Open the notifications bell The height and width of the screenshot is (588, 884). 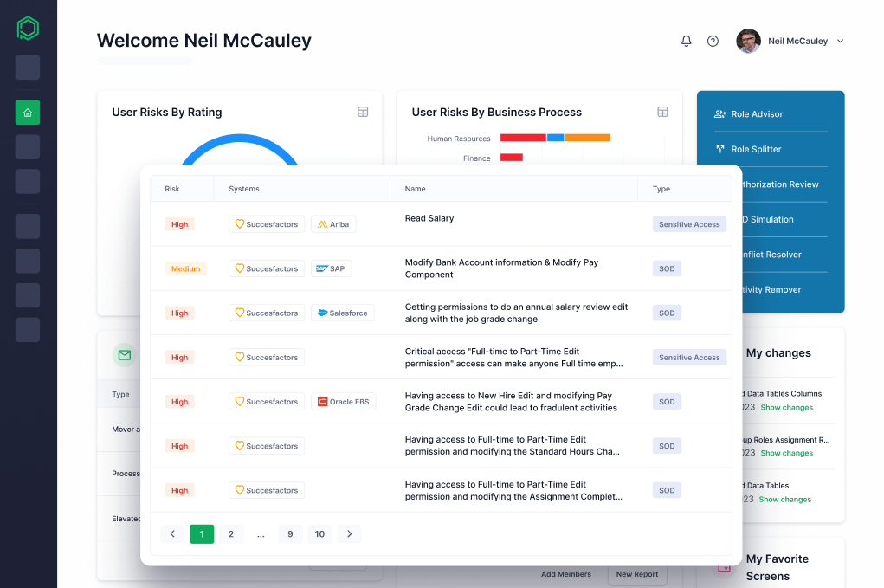pyautogui.click(x=687, y=41)
